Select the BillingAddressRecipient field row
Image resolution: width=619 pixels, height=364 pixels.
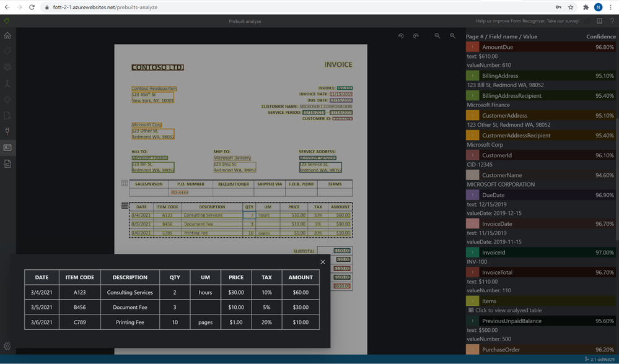541,95
